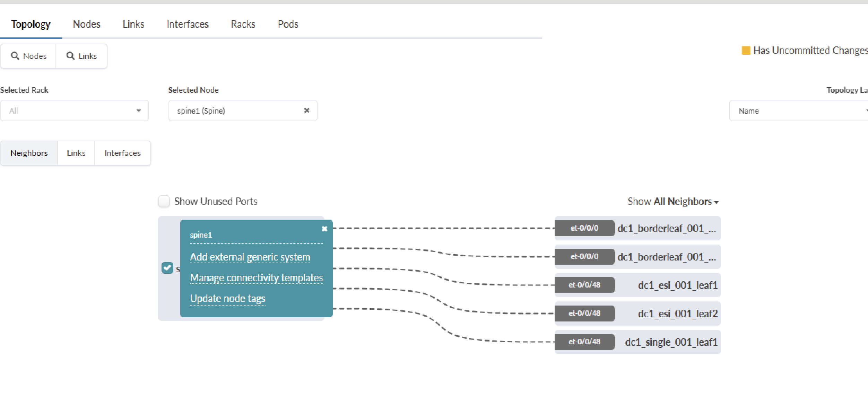Click the Has Uncommitted Changes yellow indicator
Image resolution: width=868 pixels, height=406 pixels.
tap(746, 51)
